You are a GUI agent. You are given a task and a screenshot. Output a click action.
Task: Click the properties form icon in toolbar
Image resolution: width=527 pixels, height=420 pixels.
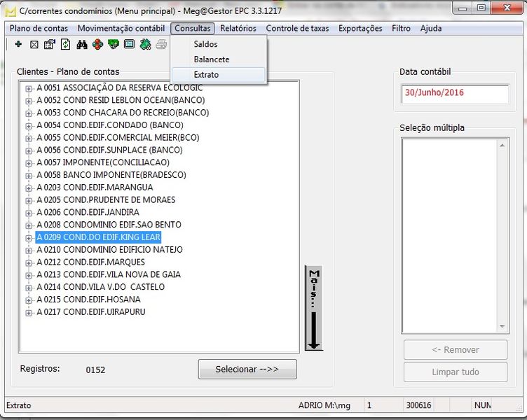49,45
